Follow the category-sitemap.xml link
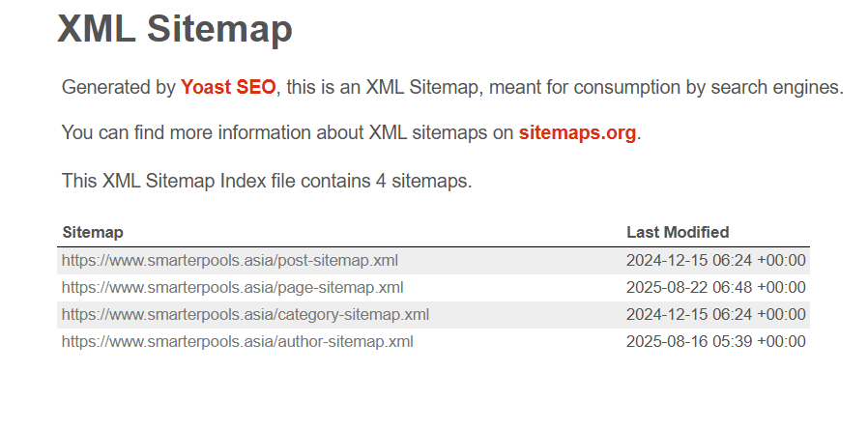 (x=246, y=314)
